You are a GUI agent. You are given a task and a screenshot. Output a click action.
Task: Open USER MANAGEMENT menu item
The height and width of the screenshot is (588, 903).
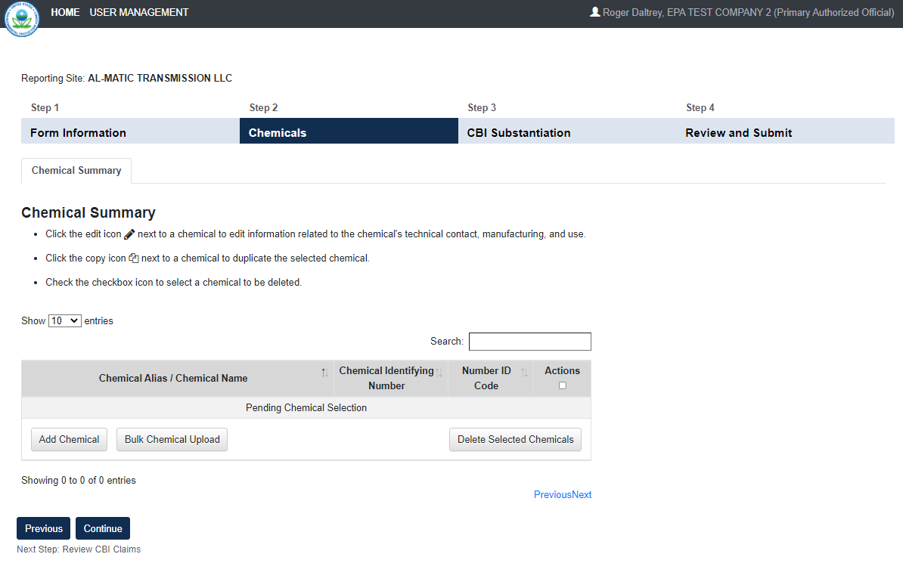(139, 12)
